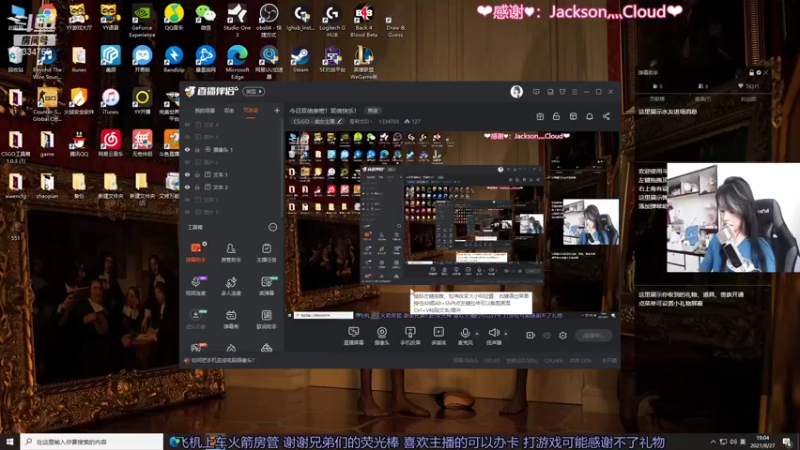Toggle the lock on 摄像头 1 source
The image size is (800, 450).
click(197, 149)
